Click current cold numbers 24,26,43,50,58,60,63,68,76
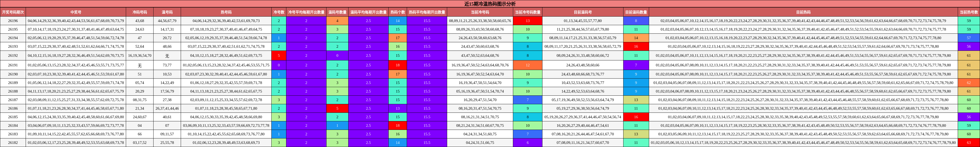 (480, 38)
